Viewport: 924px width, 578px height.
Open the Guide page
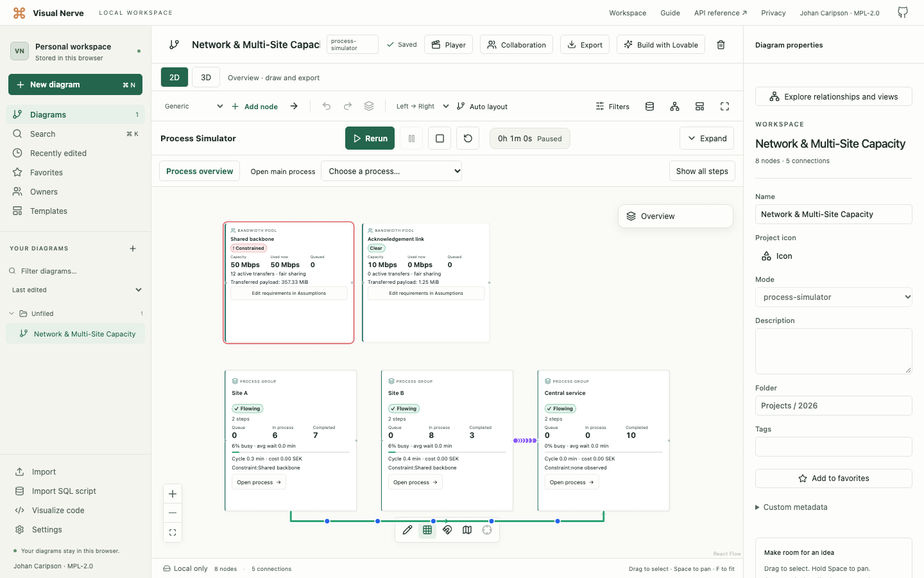tap(670, 13)
